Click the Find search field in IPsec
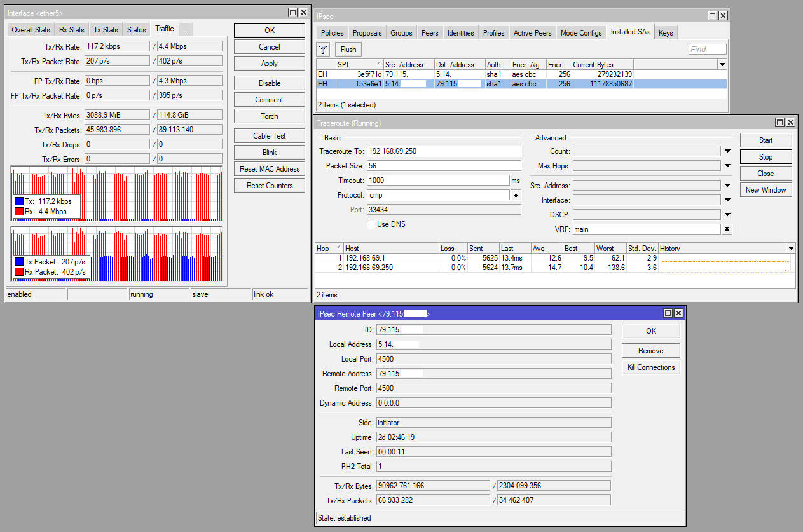The height and width of the screenshot is (532, 803). point(708,50)
